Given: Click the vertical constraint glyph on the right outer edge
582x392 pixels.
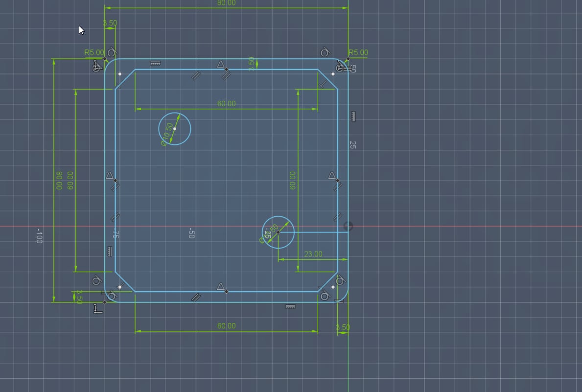Looking at the screenshot, I should (x=353, y=117).
